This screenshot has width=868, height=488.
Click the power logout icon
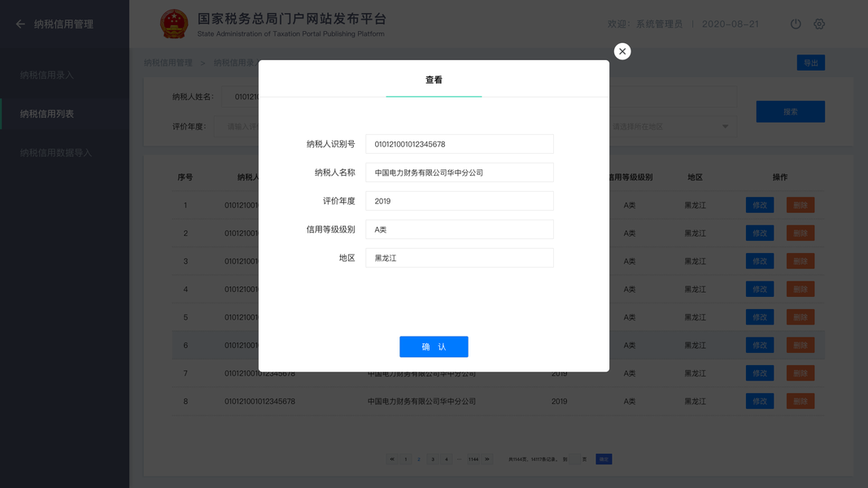point(796,24)
